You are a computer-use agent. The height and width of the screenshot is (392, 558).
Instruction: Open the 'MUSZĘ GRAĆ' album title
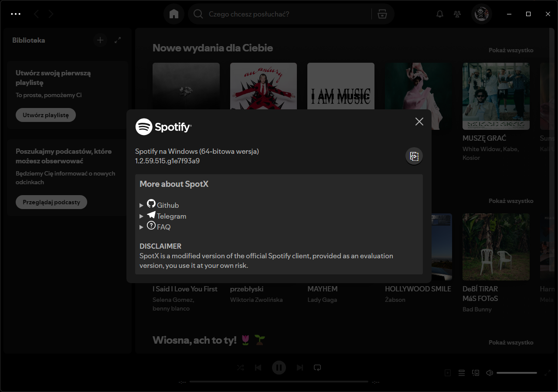pyautogui.click(x=484, y=138)
